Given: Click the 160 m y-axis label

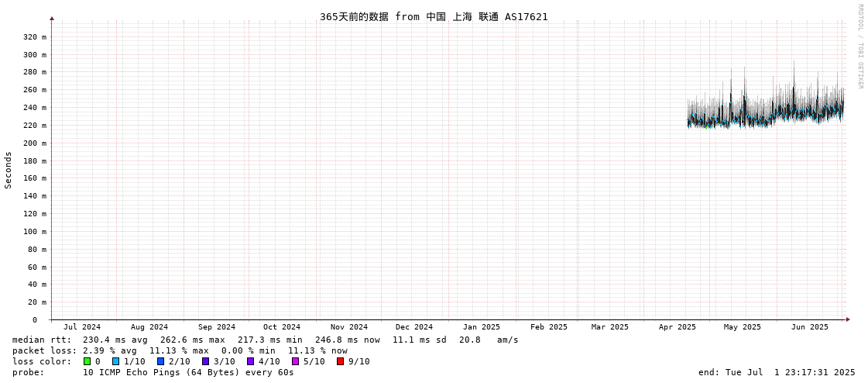Looking at the screenshot, I should coord(34,178).
